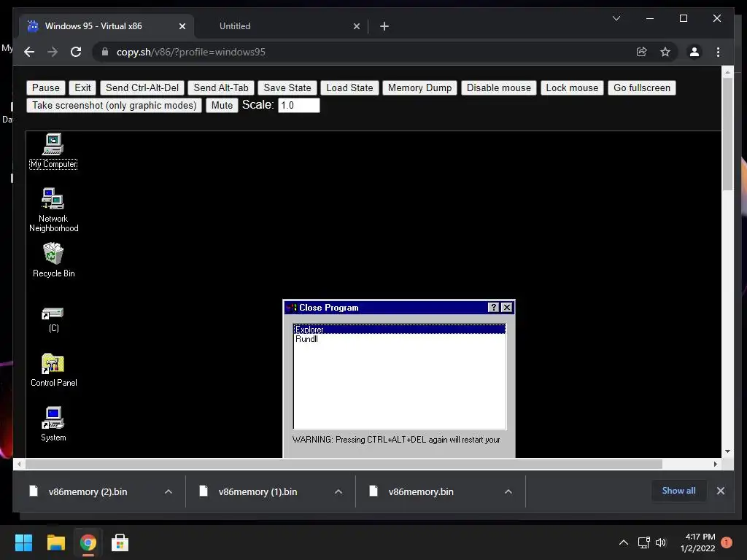Open options for v86memory (2).bin download
Screen dimensions: 747x560
click(169, 491)
